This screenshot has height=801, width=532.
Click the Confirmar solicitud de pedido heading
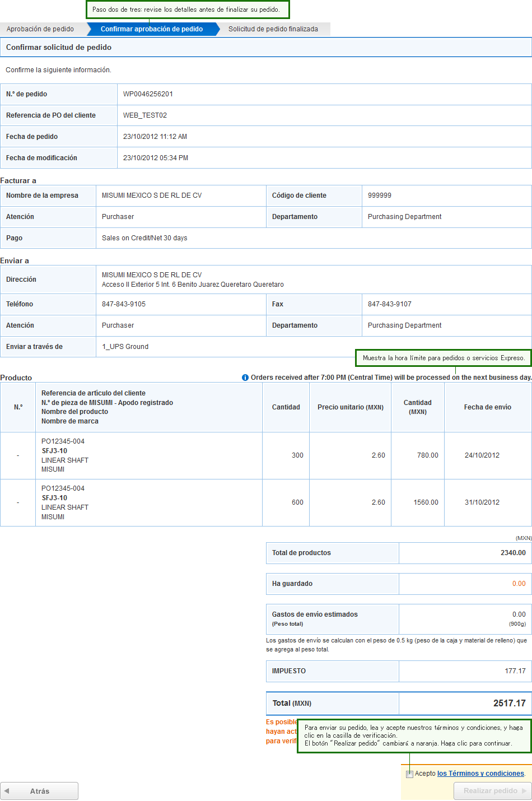coord(59,48)
